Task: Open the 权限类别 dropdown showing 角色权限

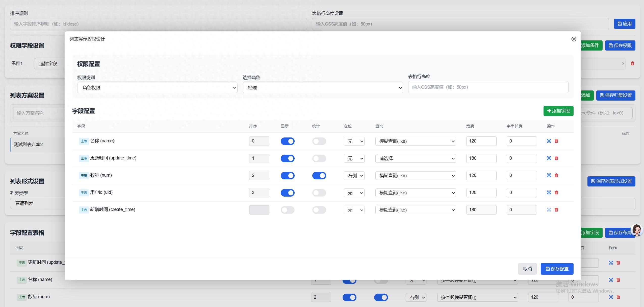Action: point(157,88)
